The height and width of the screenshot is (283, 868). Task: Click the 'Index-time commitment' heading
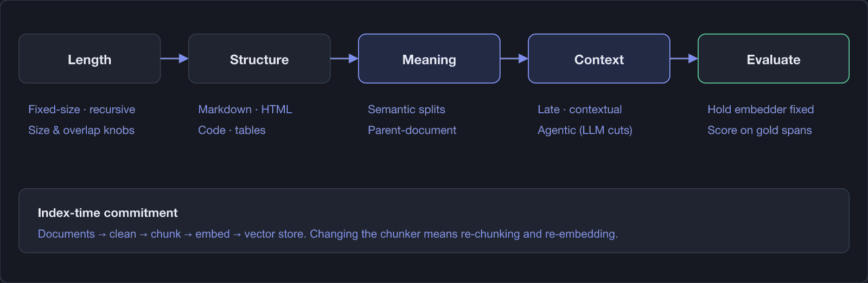pos(108,213)
